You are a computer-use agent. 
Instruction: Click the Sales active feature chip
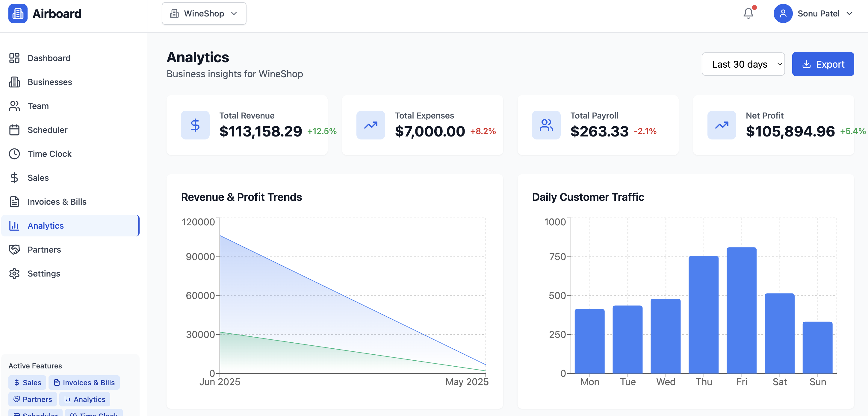coord(27,382)
